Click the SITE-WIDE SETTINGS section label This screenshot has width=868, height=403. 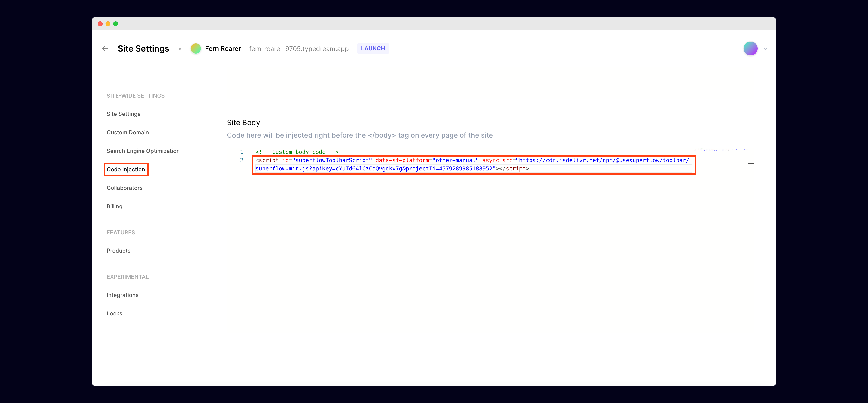[x=135, y=96]
